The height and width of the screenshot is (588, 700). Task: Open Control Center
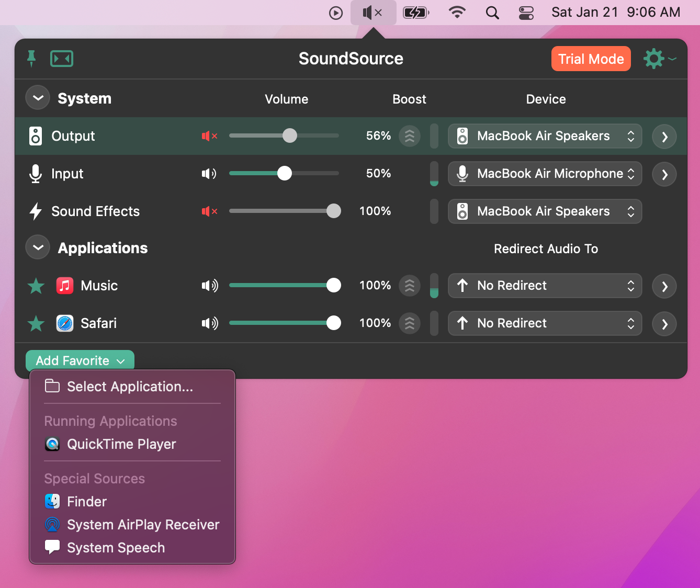[x=526, y=13]
